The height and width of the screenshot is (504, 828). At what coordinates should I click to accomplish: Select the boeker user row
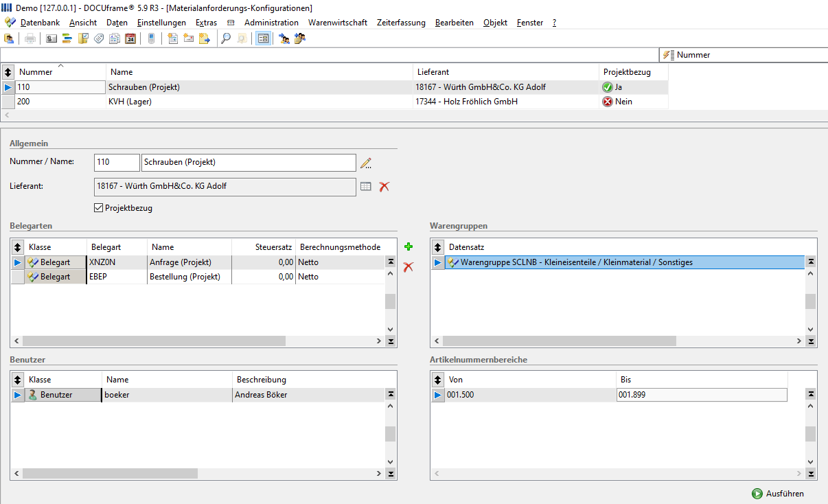tap(198, 395)
